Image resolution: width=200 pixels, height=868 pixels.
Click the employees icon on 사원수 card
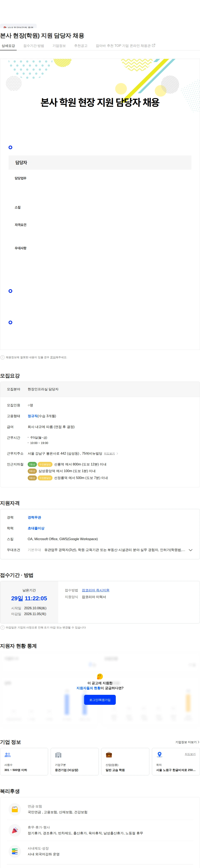point(8,755)
